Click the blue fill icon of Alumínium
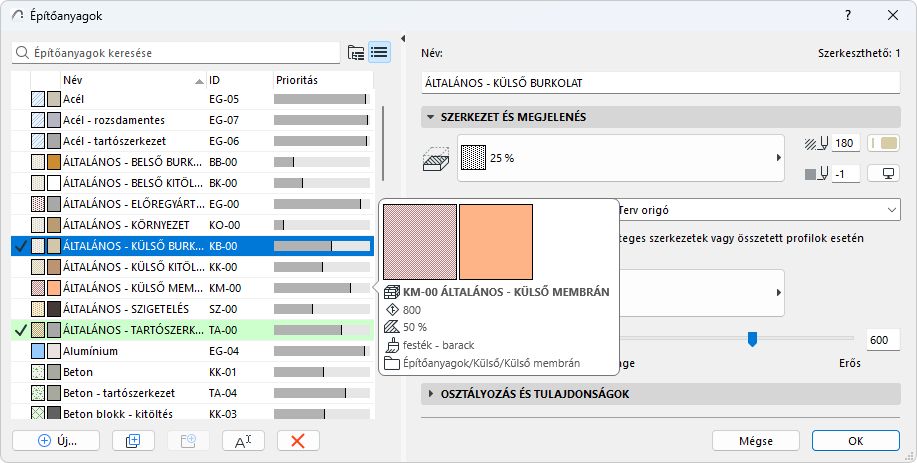This screenshot has width=917, height=463. pos(38,351)
